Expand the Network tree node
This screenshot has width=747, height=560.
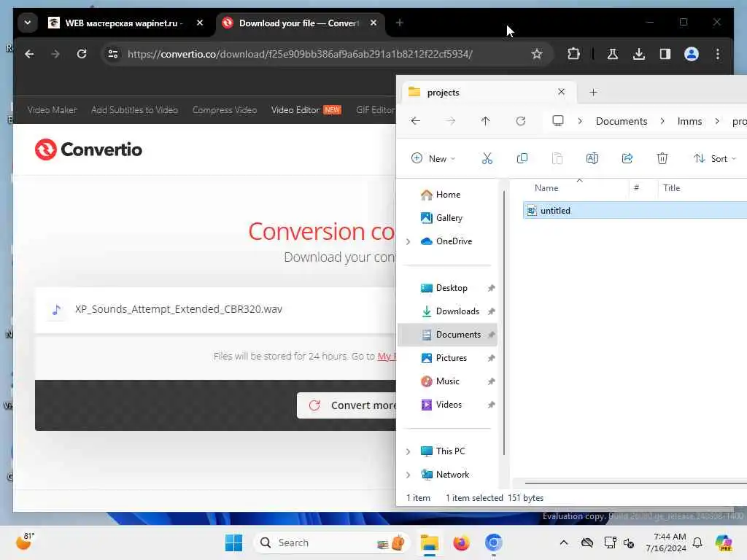[409, 475]
